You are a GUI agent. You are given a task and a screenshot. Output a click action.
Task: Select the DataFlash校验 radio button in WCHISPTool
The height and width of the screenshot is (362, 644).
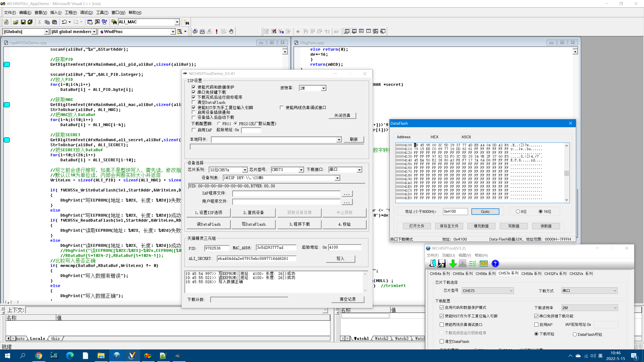(x=575, y=334)
